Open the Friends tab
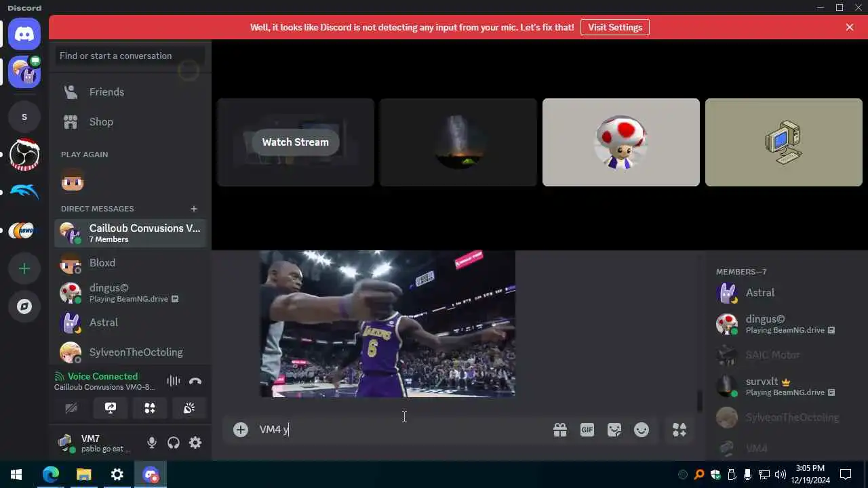This screenshot has width=868, height=488. pos(130,92)
